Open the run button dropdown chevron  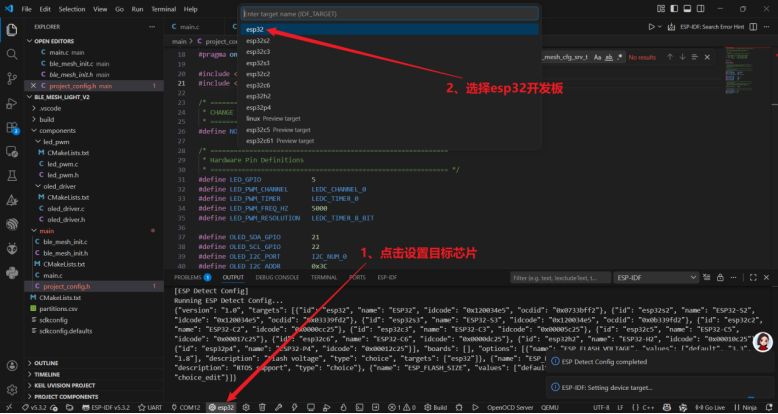(659, 27)
